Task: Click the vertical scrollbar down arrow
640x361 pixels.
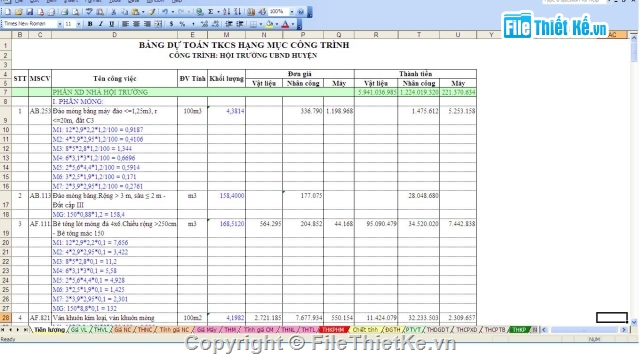Action: 634,322
